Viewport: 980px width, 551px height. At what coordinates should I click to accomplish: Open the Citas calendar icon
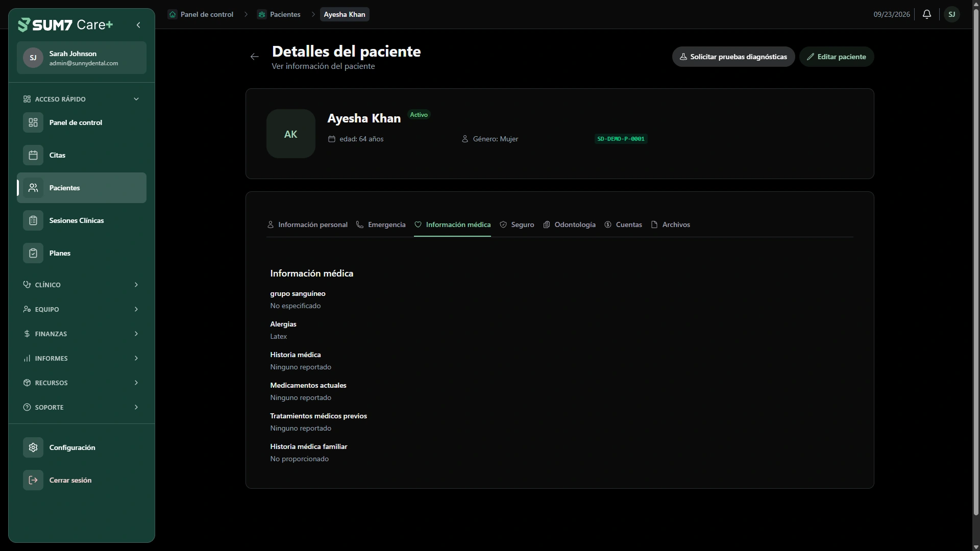[x=33, y=155]
